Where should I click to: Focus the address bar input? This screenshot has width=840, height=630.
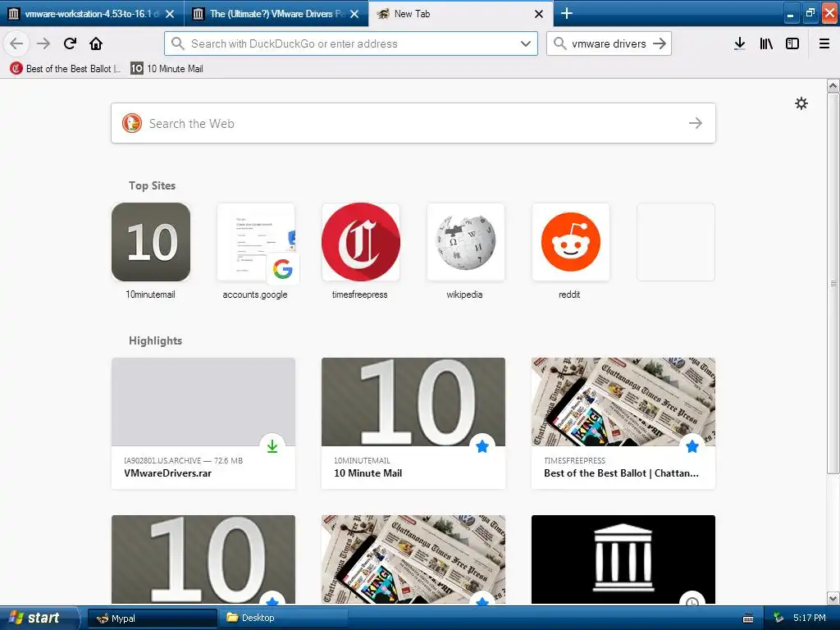(351, 43)
